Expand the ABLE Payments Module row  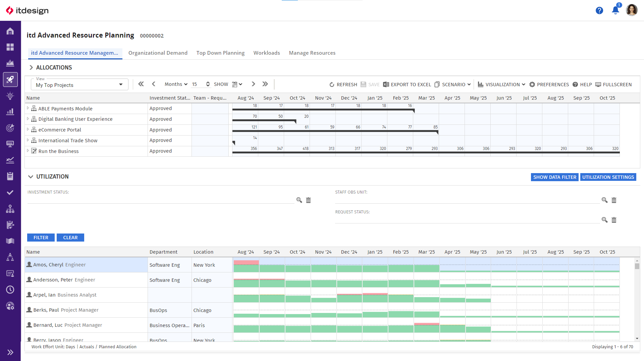tap(28, 108)
